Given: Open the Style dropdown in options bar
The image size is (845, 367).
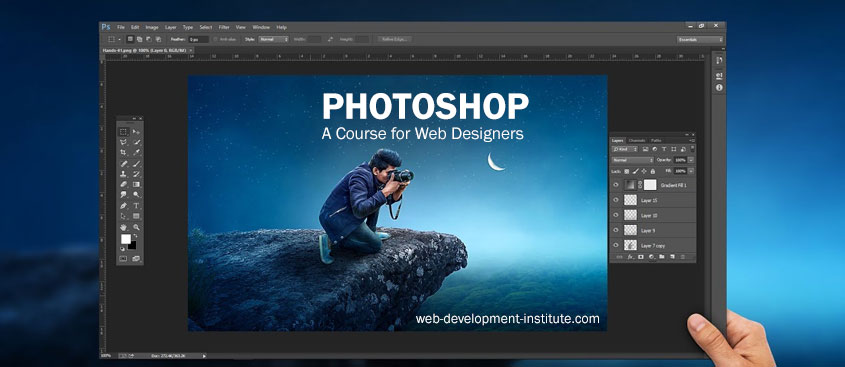Looking at the screenshot, I should pos(274,39).
